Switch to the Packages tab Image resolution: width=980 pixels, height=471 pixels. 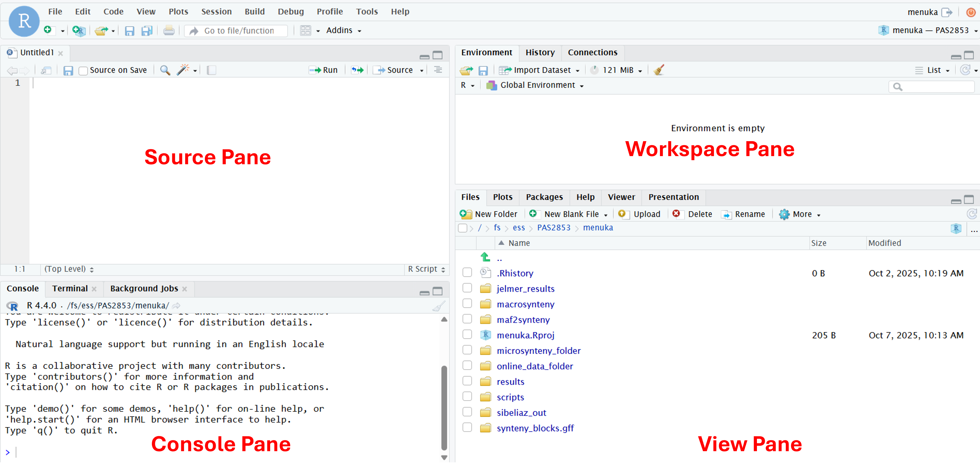[x=544, y=197]
